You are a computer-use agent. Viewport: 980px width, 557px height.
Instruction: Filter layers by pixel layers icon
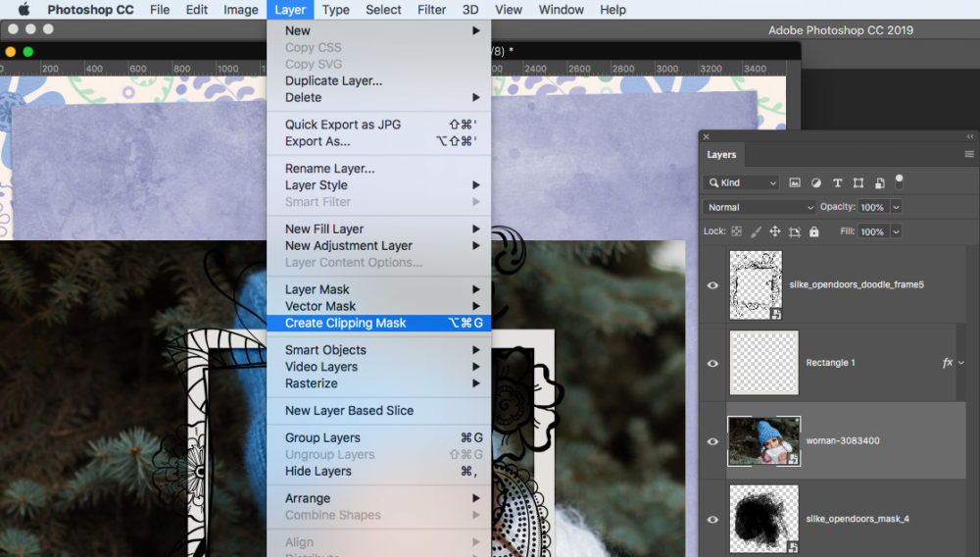pyautogui.click(x=795, y=182)
